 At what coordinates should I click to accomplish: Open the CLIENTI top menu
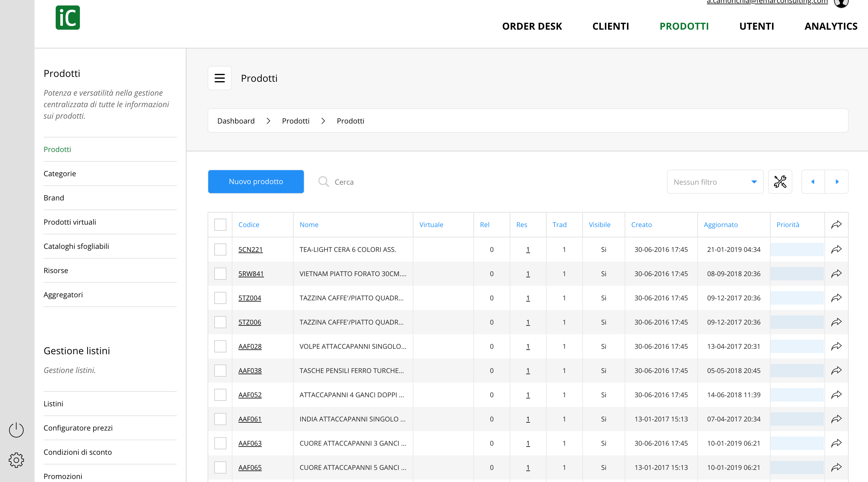(x=610, y=26)
